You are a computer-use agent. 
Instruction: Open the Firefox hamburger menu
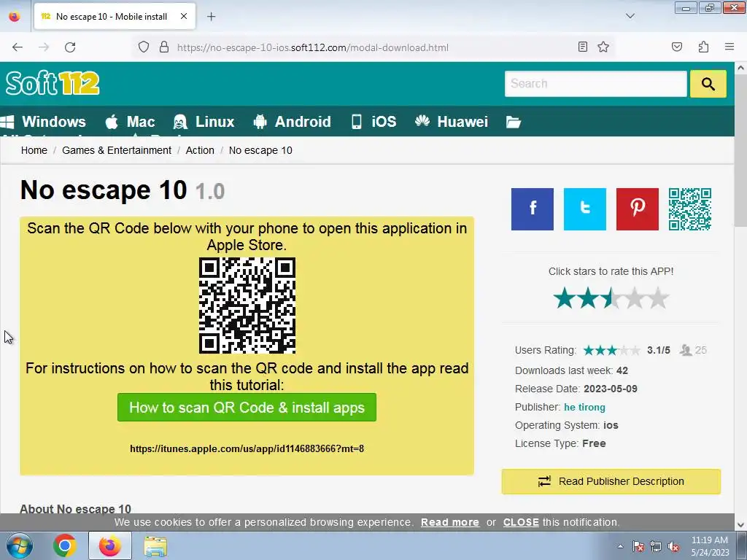pyautogui.click(x=729, y=47)
